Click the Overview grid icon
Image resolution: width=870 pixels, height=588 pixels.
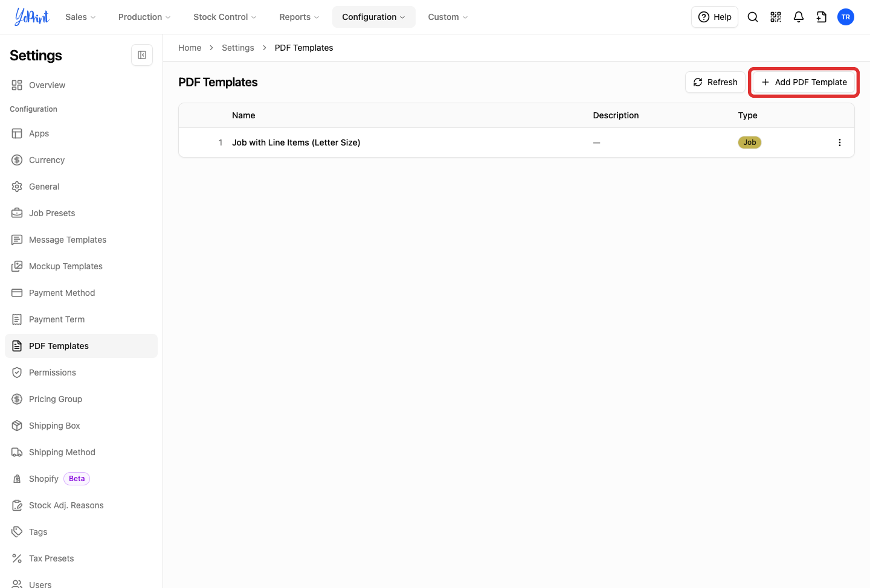coord(17,85)
